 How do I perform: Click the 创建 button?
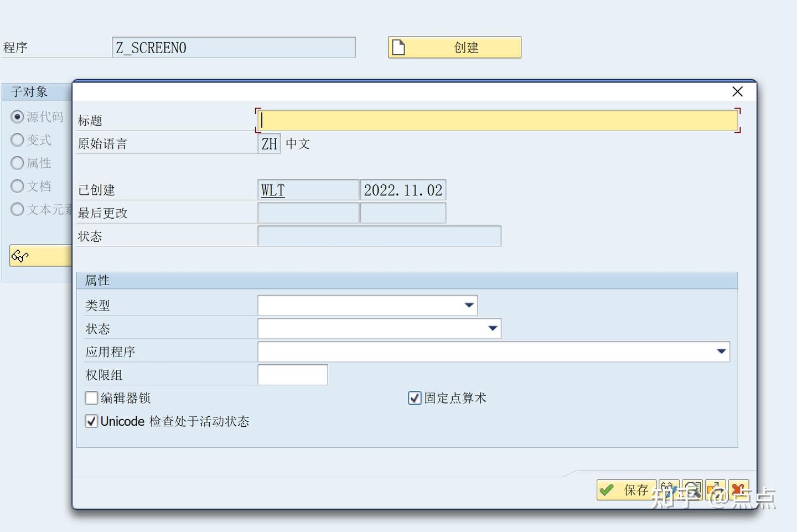pos(468,47)
